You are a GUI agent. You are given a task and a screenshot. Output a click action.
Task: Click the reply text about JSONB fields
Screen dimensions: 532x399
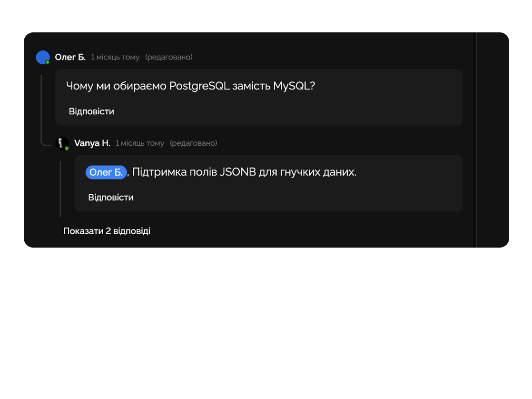click(244, 172)
